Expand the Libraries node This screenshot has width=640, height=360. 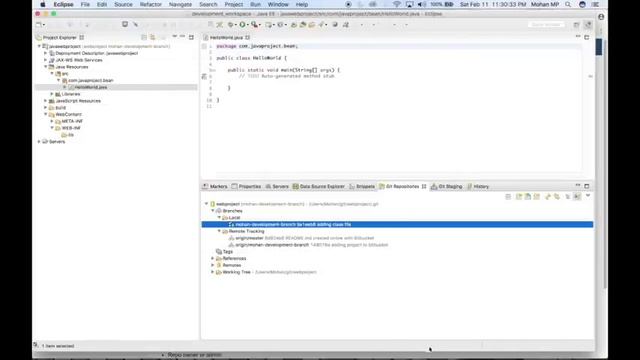pyautogui.click(x=52, y=94)
